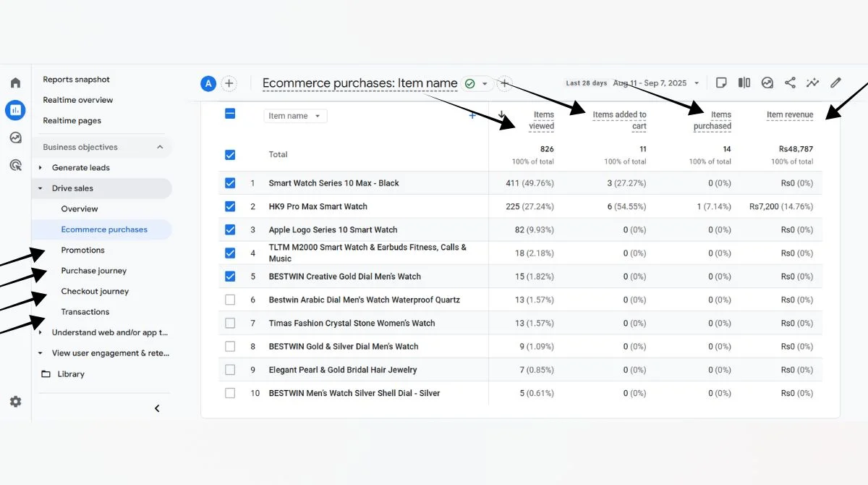Click the sort arrow above Items viewed
The height and width of the screenshot is (485, 868).
(502, 114)
